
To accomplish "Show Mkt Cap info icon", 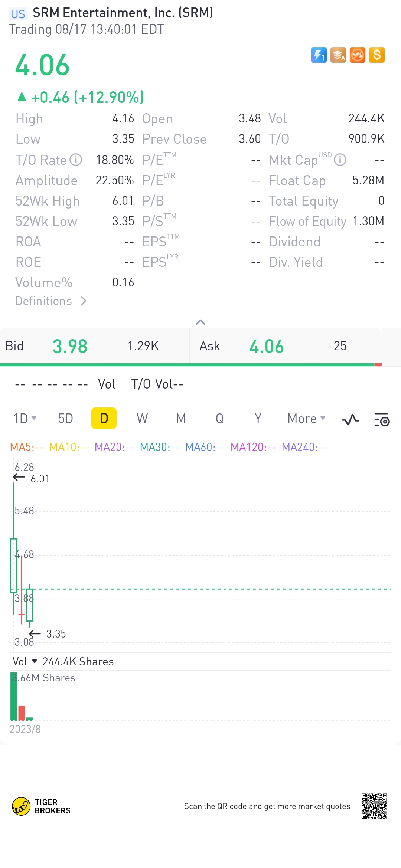I will (340, 160).
